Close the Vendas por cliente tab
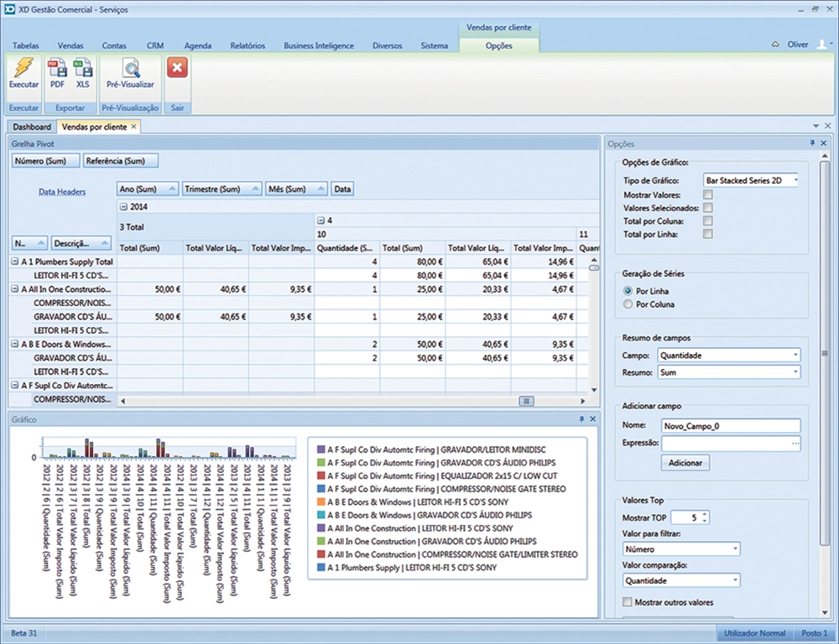 point(133,127)
